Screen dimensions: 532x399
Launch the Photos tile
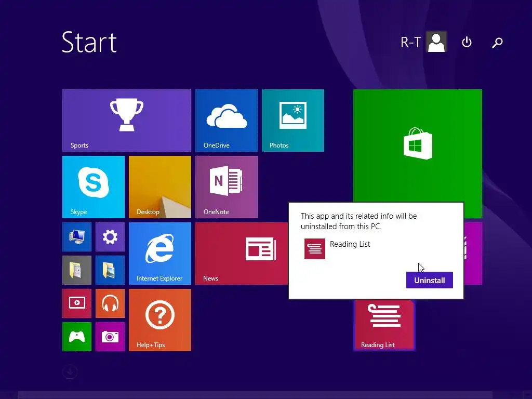(293, 121)
